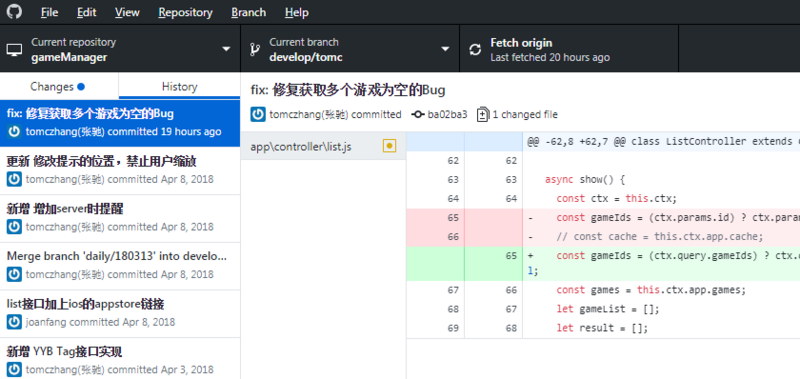Open the Repository menu

pyautogui.click(x=185, y=12)
